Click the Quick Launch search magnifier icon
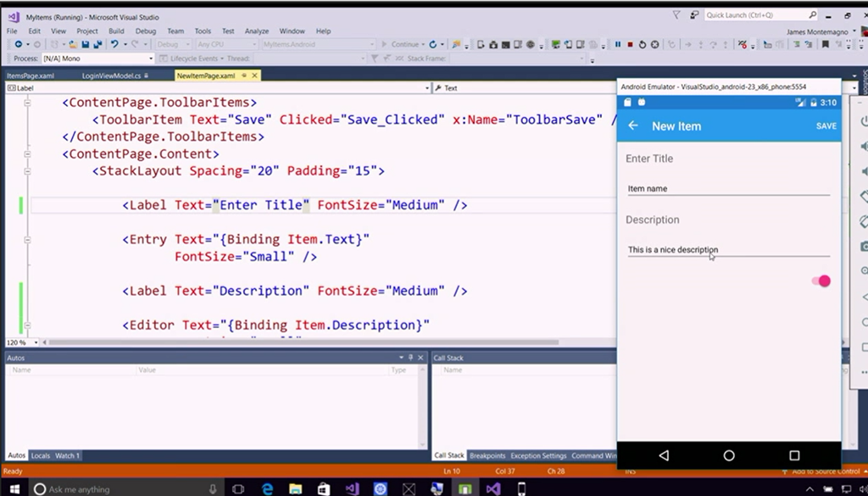Screen dimensions: 868x496 (x=812, y=15)
